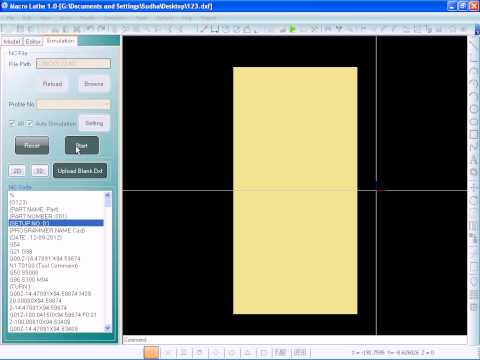480x360 pixels.
Task: Click the File Path input field
Action: coord(73,64)
